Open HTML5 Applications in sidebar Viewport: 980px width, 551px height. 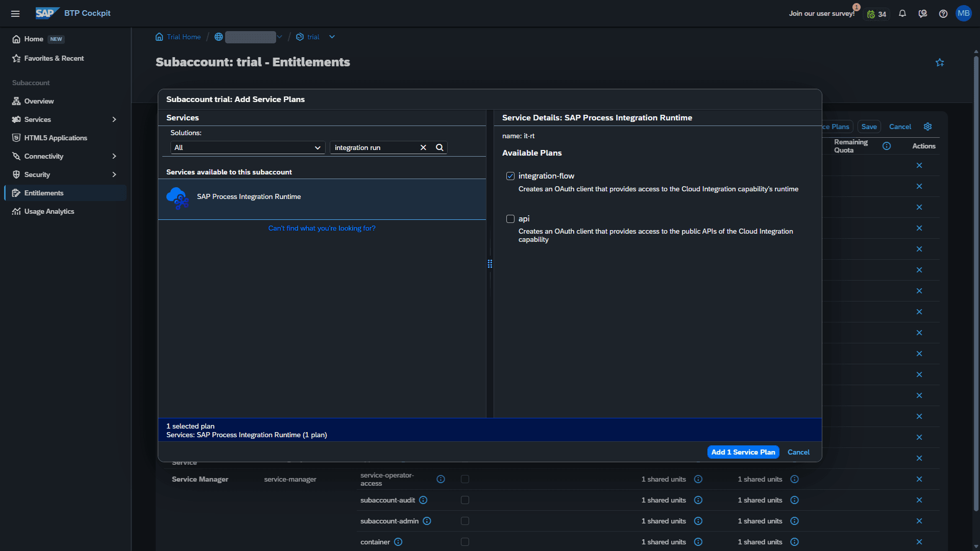coord(65,138)
